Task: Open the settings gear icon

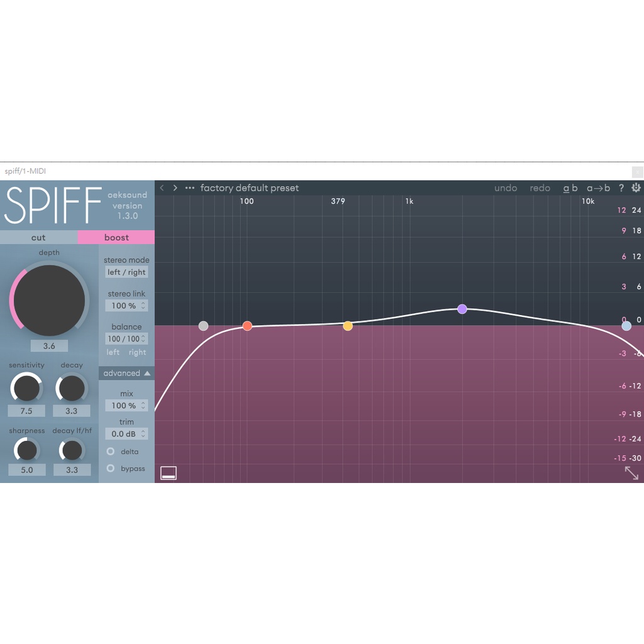Action: tap(635, 187)
